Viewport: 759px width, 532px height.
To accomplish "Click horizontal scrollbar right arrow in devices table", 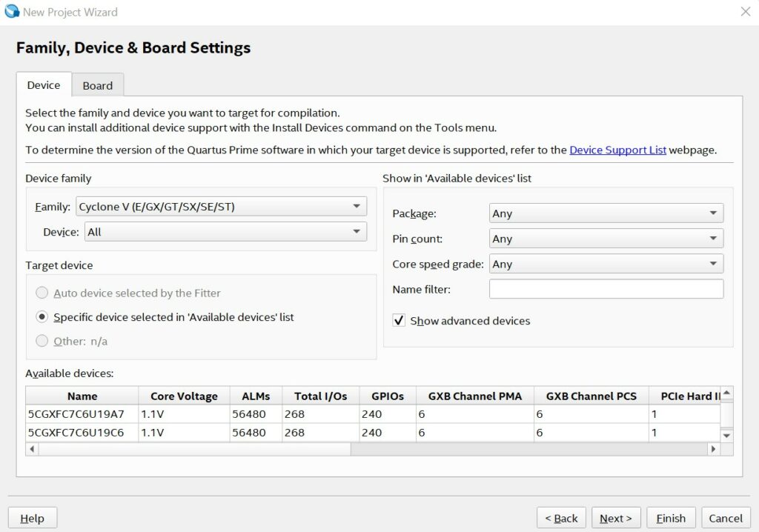I will [713, 449].
